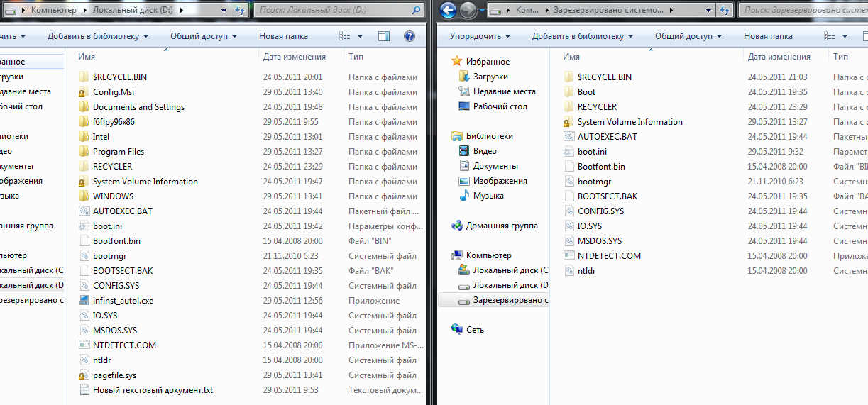The image size is (868, 405).
Task: Select the Домашняя группа icon
Action: [x=458, y=226]
